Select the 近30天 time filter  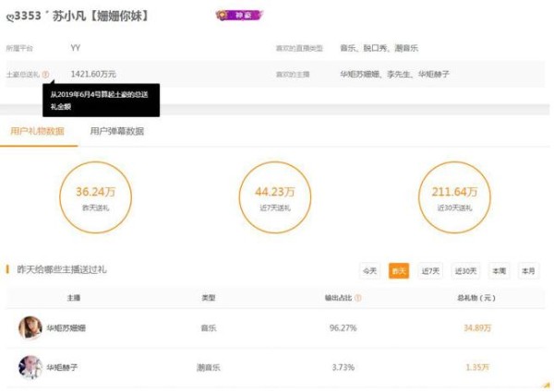tap(465, 271)
